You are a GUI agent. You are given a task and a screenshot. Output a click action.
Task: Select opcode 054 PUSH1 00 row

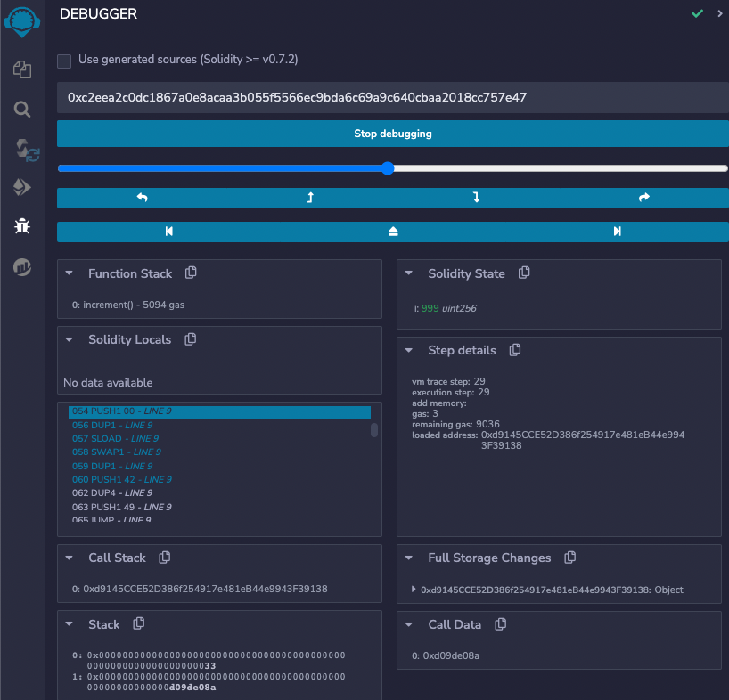pyautogui.click(x=219, y=411)
